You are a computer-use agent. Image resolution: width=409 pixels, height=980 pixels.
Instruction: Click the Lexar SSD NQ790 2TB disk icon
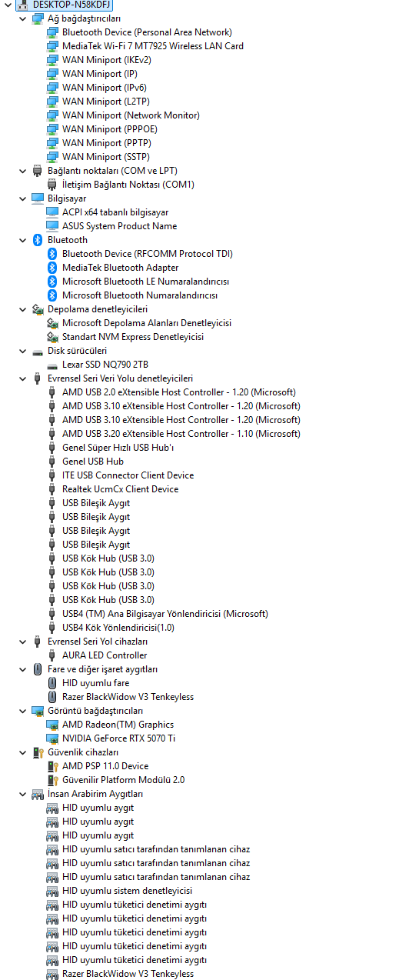(52, 365)
